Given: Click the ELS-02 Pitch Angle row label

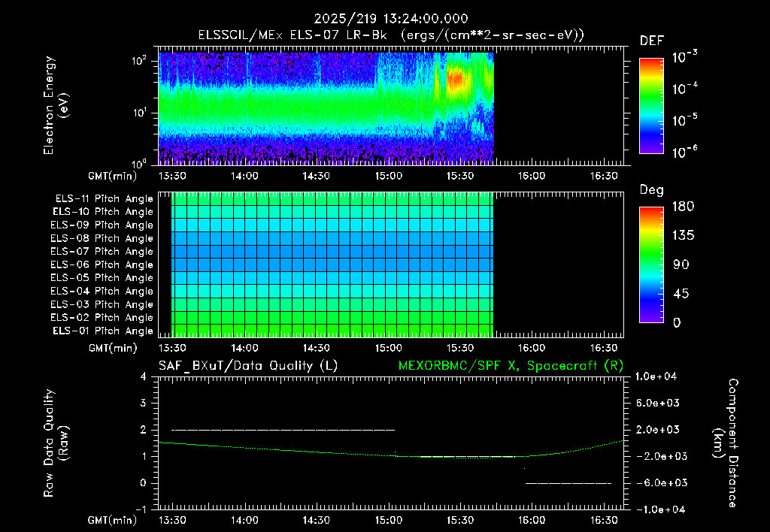Looking at the screenshot, I should coord(102,318).
